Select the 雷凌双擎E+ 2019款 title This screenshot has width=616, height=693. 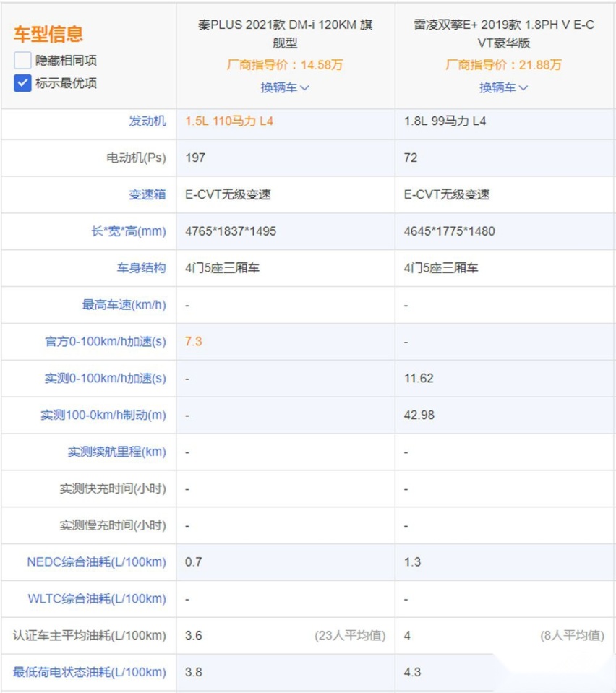tap(504, 33)
